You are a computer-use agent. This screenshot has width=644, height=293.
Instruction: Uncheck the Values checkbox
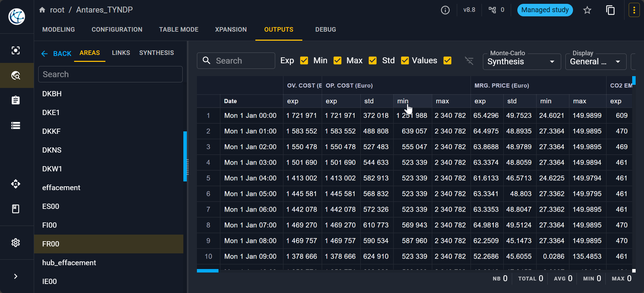point(447,61)
